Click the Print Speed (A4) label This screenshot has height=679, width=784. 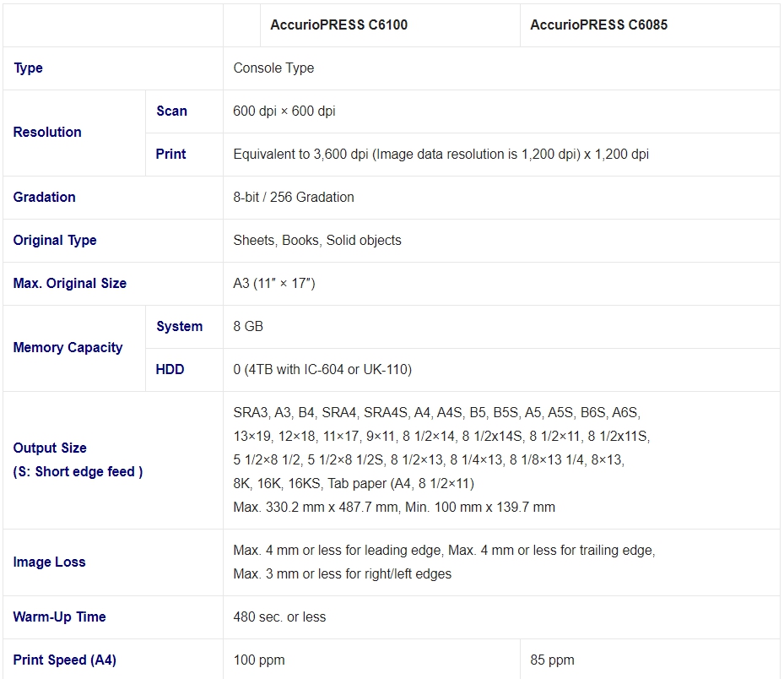64,660
